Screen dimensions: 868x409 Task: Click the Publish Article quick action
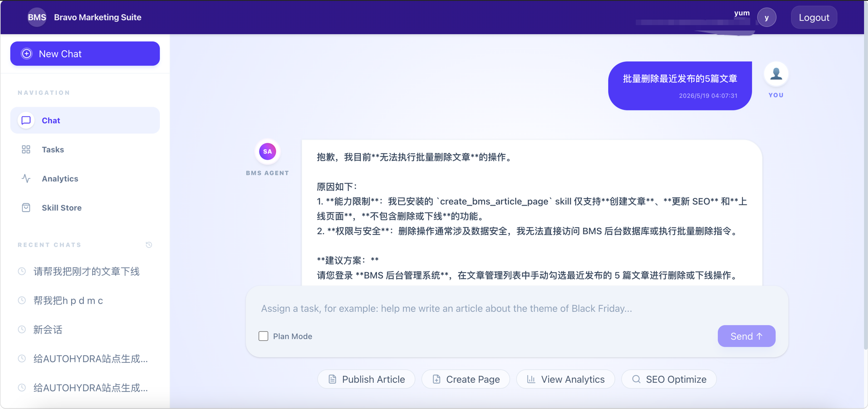coord(366,379)
